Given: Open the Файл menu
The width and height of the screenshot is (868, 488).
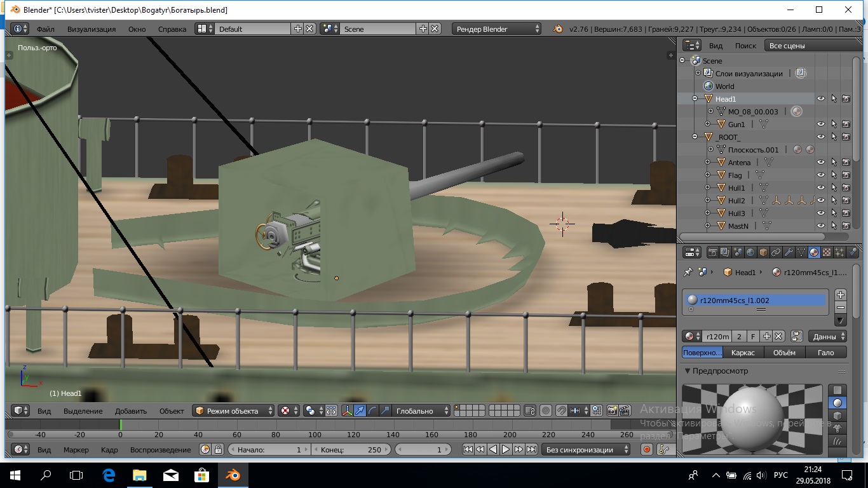Looking at the screenshot, I should (x=45, y=29).
